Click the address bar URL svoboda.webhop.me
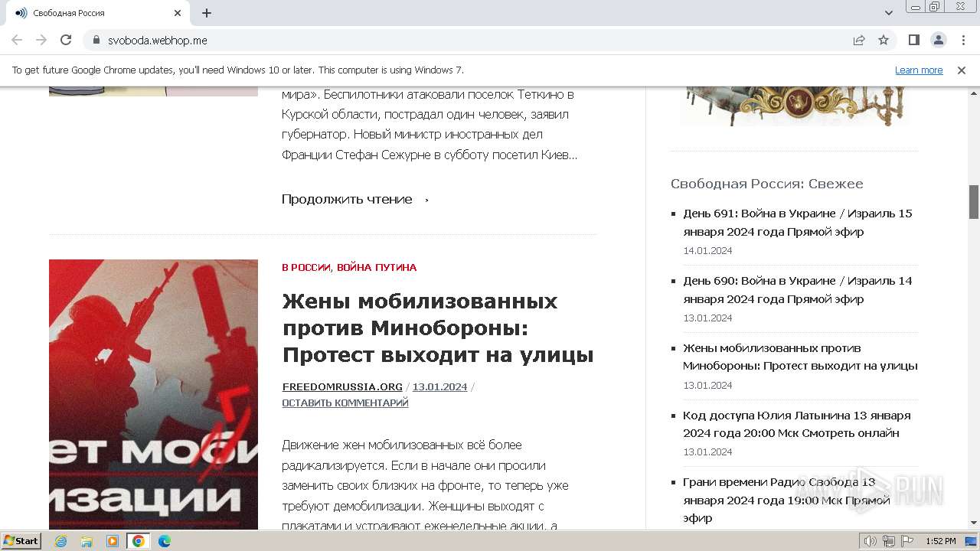The image size is (980, 551). tap(158, 41)
